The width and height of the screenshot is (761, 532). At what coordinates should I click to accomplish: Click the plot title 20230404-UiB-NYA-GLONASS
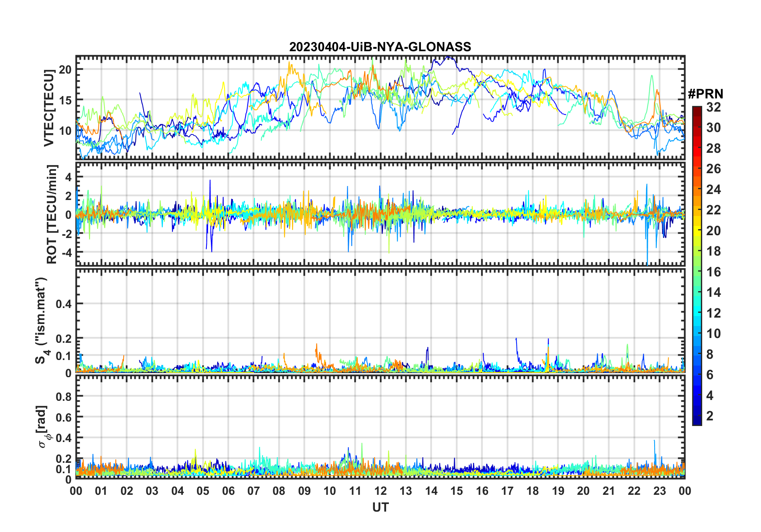tap(380, 47)
